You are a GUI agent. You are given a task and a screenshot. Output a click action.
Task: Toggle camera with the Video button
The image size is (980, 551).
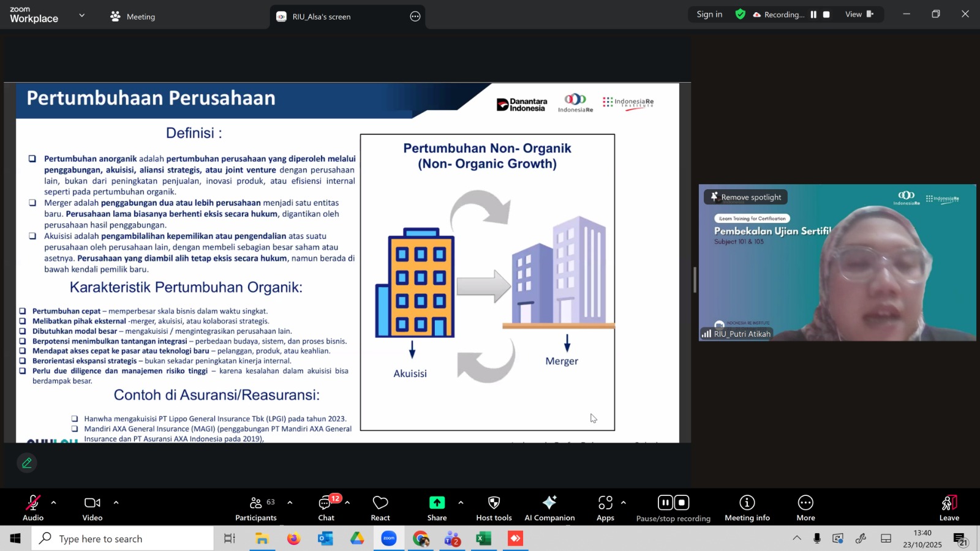pos(92,507)
